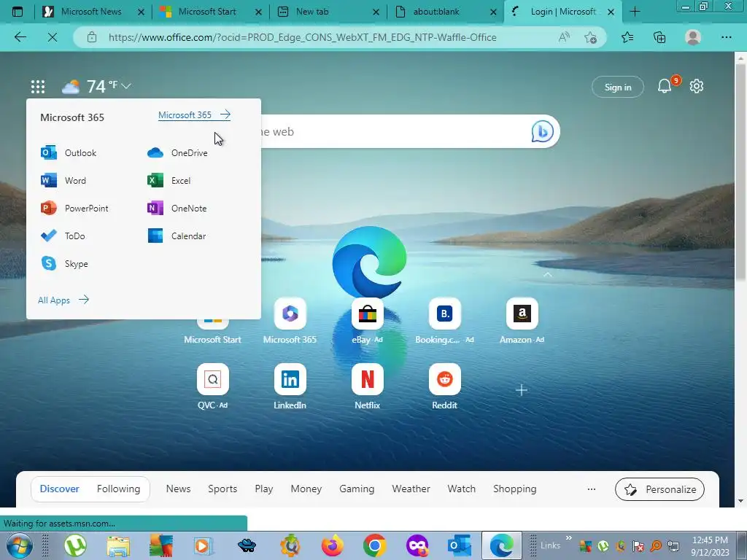Click the address bar URL
Screen dimensions: 747x560
303,37
